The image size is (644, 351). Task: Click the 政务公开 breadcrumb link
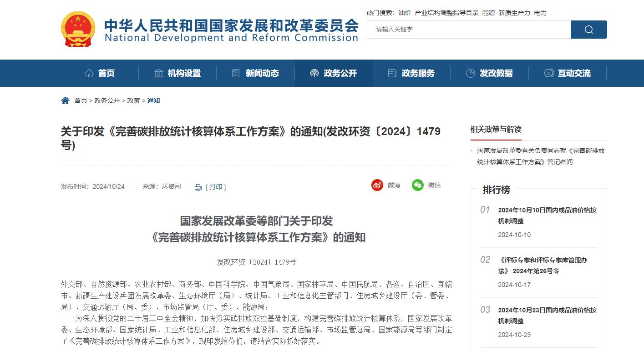click(x=107, y=100)
